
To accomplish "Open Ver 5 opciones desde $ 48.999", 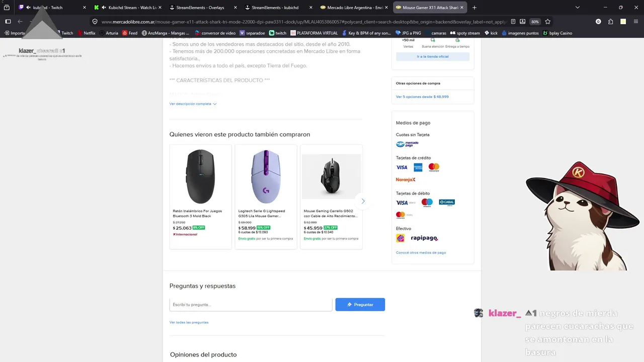I will (422, 97).
